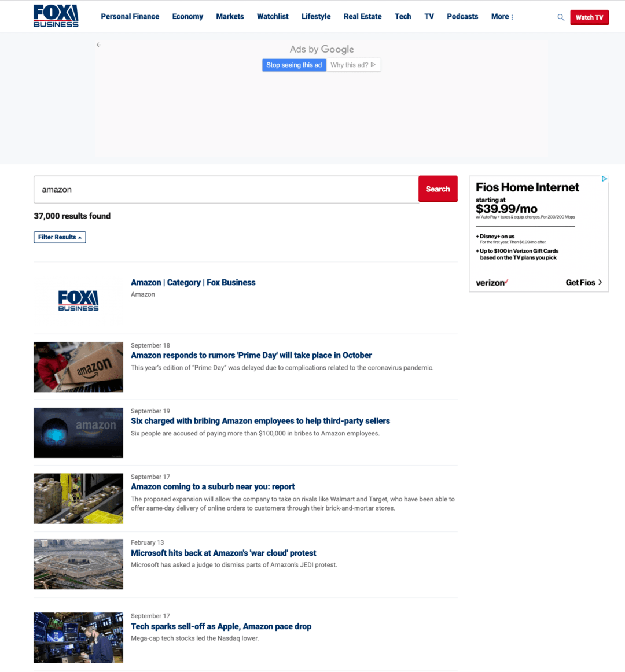Image resolution: width=625 pixels, height=672 pixels.
Task: Open Six charged with bribing Amazon employees
Action: (x=260, y=421)
